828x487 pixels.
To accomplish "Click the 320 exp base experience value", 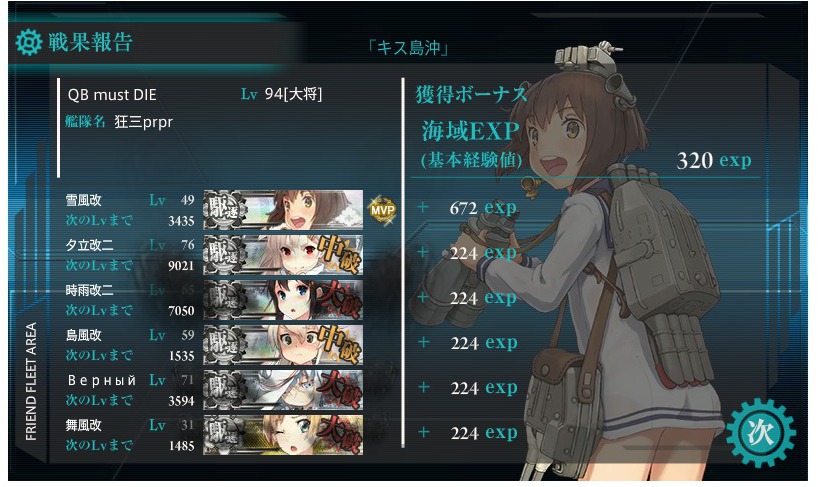I will click(713, 160).
